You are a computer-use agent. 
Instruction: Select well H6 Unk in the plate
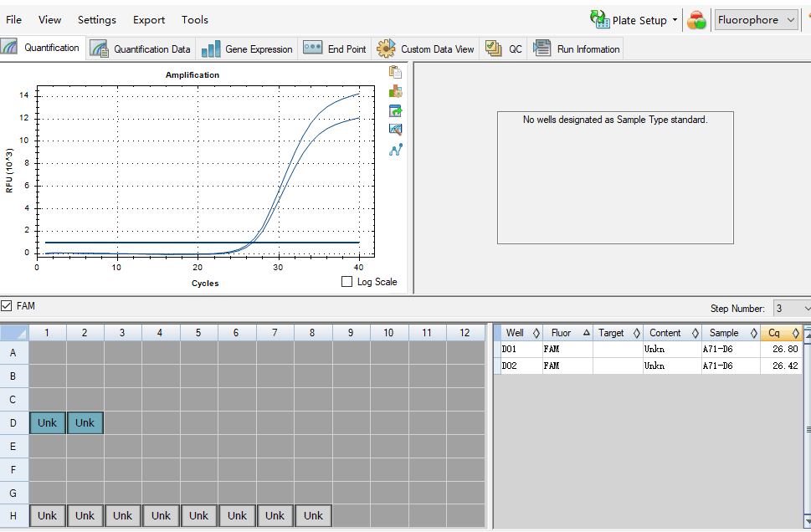click(x=237, y=516)
